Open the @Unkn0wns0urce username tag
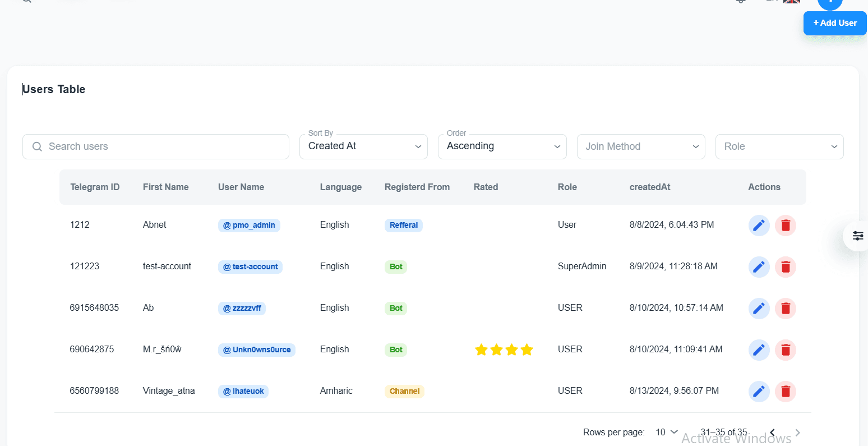Screen dimensions: 868x446 point(257,350)
